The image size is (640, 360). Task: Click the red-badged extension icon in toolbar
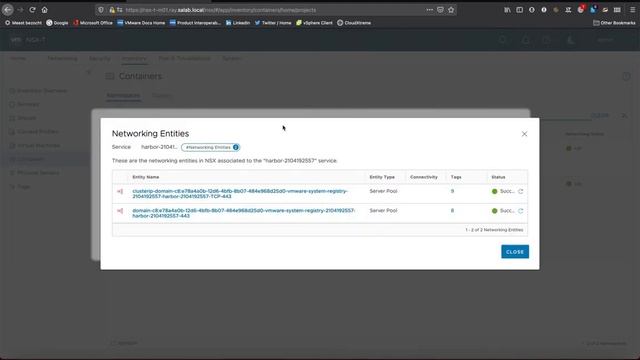[x=581, y=9]
